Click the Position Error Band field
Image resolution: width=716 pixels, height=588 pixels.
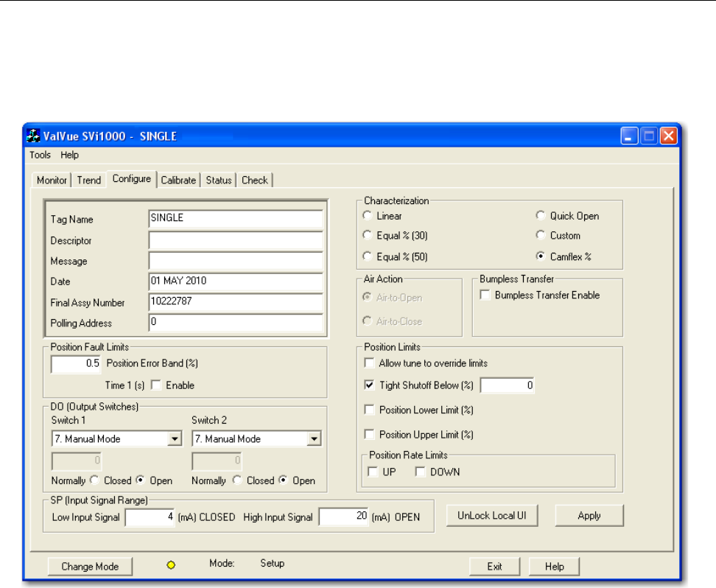pyautogui.click(x=77, y=363)
